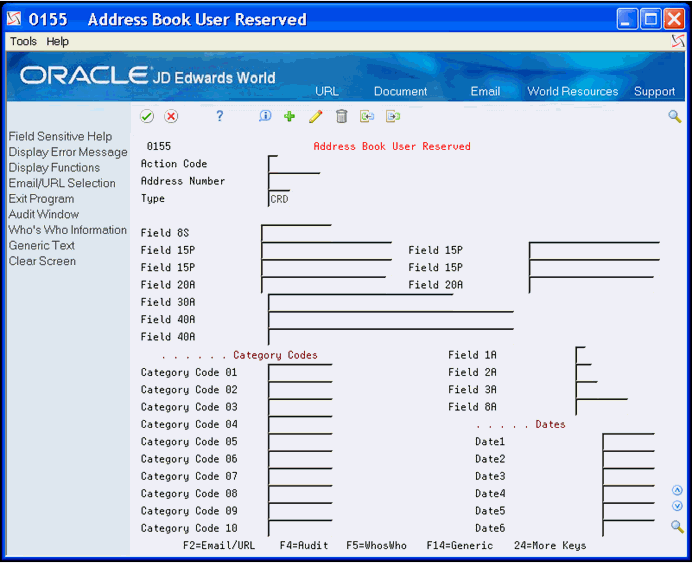
Task: Click the Date3 input field
Action: coord(628,477)
